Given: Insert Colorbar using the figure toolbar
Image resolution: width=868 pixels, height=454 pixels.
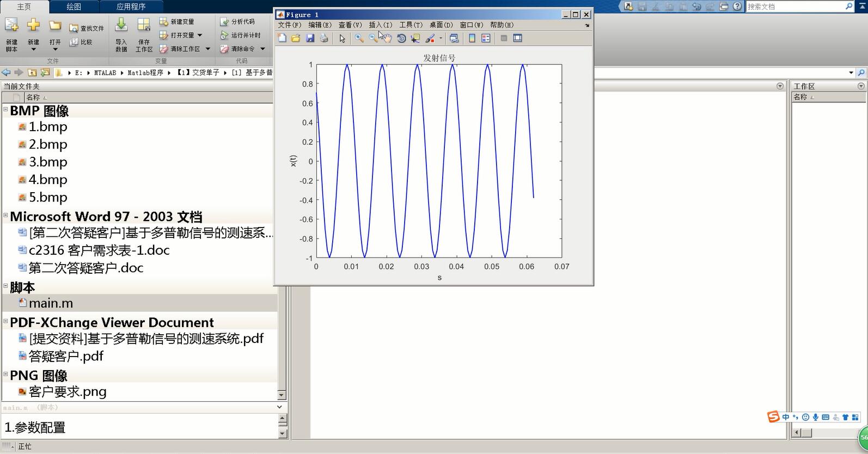Looking at the screenshot, I should [x=472, y=38].
